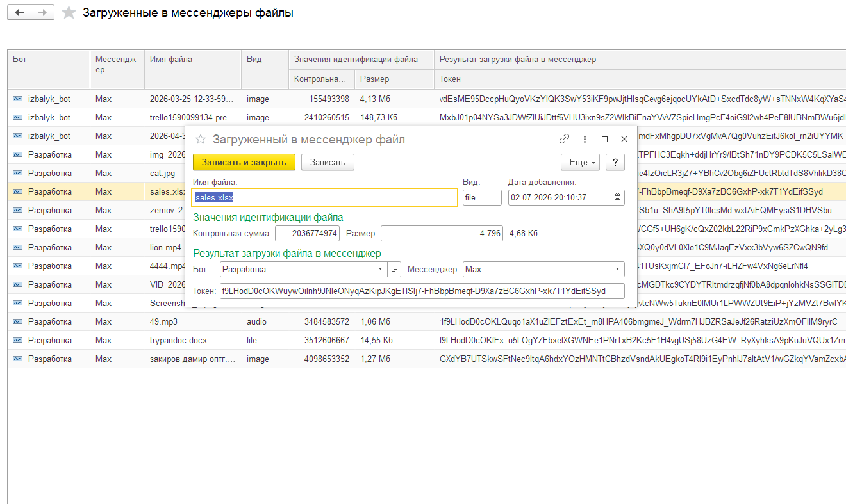Screen dimensions: 846x504
Task: Click the checksum cell 155493398
Action: (322, 99)
